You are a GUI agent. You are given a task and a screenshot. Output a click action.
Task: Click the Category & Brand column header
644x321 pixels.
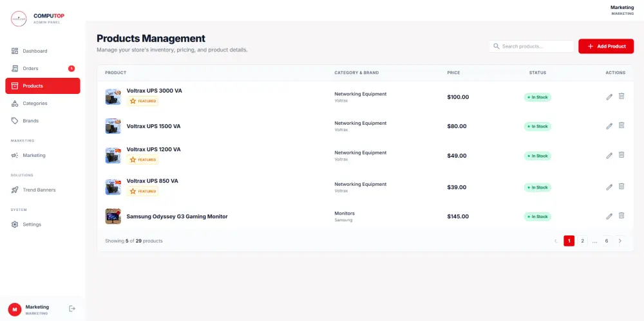point(357,73)
